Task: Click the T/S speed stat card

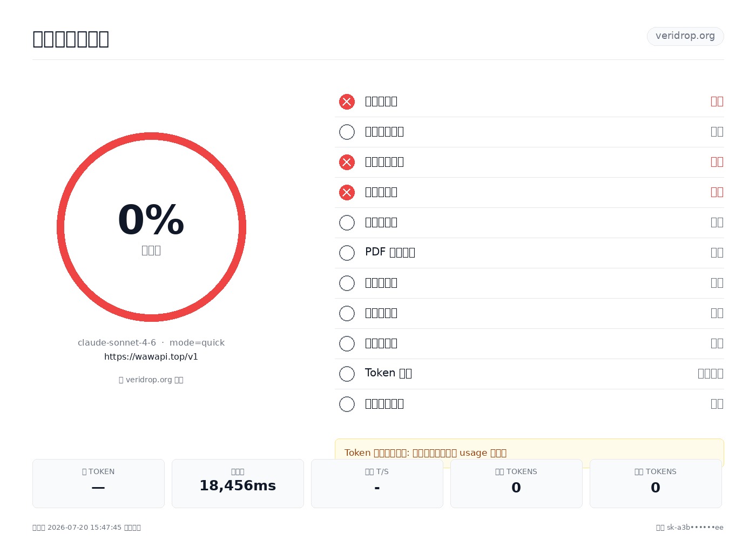Action: [x=377, y=483]
